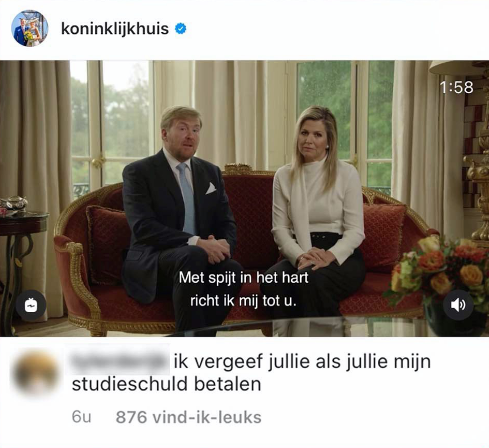Open the koninklijkhuis profile picture
489x448 pixels.
(30, 28)
